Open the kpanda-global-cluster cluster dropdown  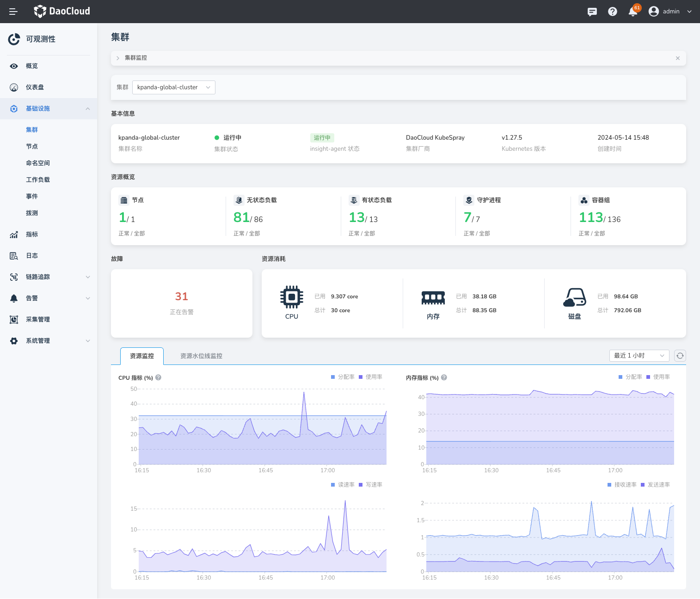[x=173, y=87]
